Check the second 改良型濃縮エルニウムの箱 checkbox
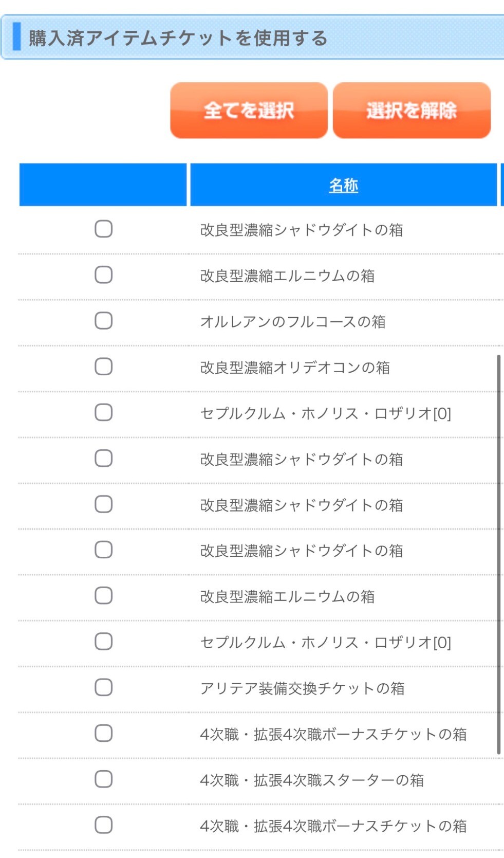504x858 pixels. click(103, 596)
